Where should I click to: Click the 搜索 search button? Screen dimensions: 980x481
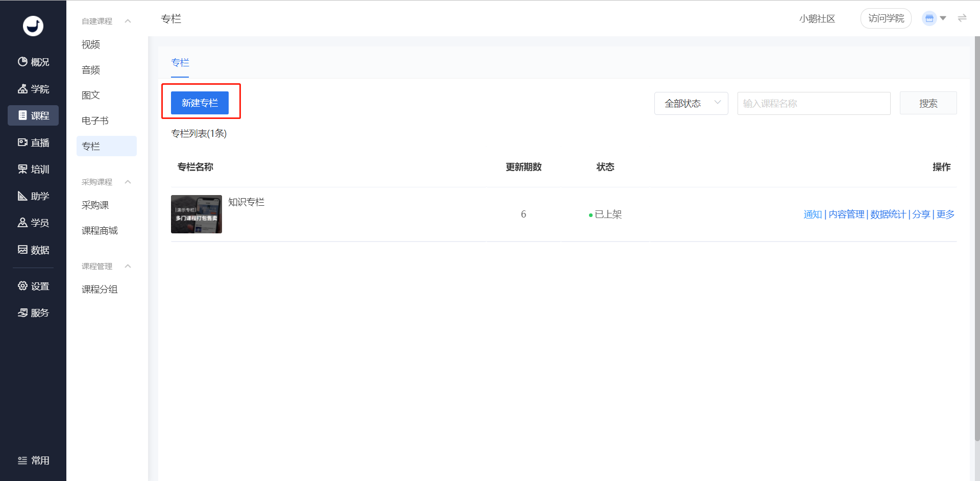click(x=928, y=103)
